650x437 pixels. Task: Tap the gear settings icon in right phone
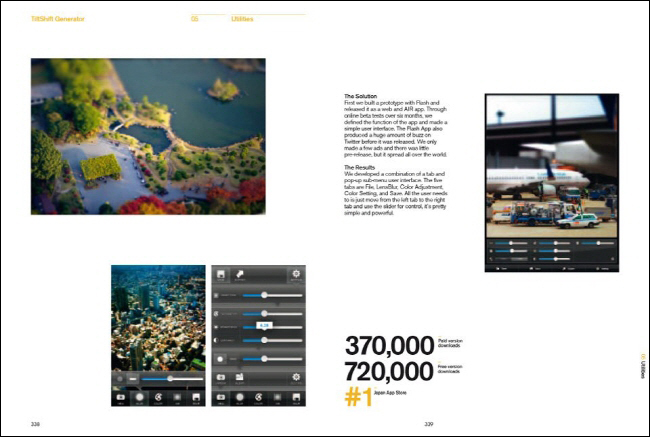296,274
